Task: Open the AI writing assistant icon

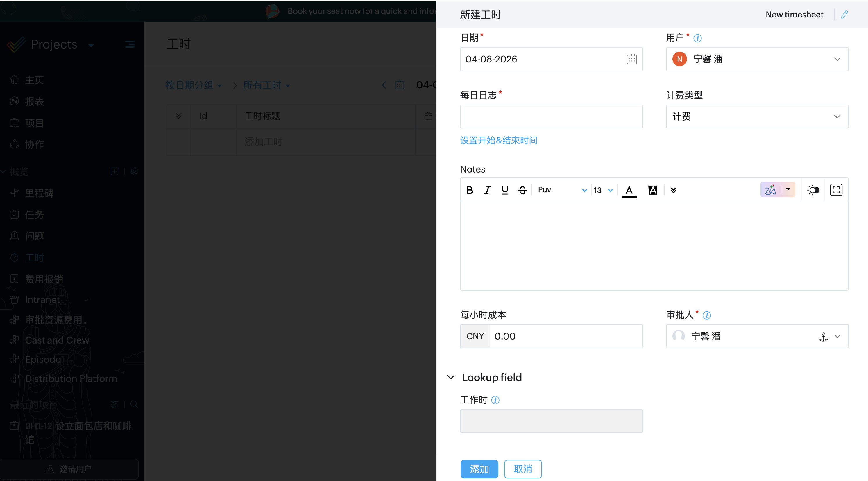Action: 771,190
